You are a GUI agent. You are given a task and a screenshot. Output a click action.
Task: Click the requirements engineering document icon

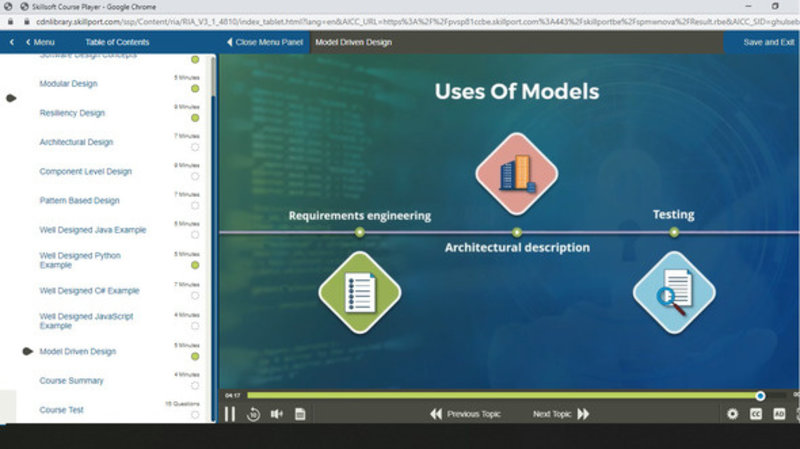(360, 292)
